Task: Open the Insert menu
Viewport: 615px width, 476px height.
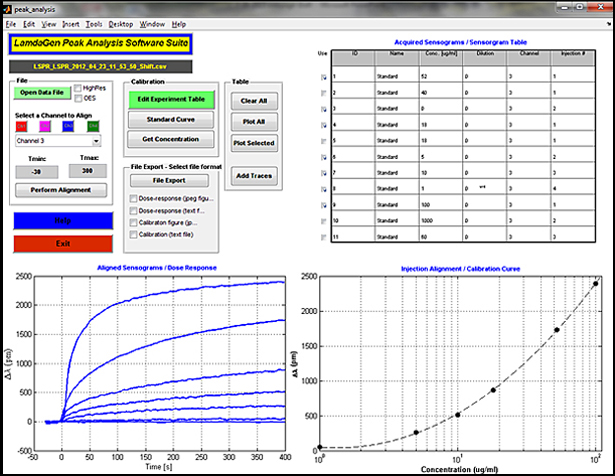Action: click(71, 24)
